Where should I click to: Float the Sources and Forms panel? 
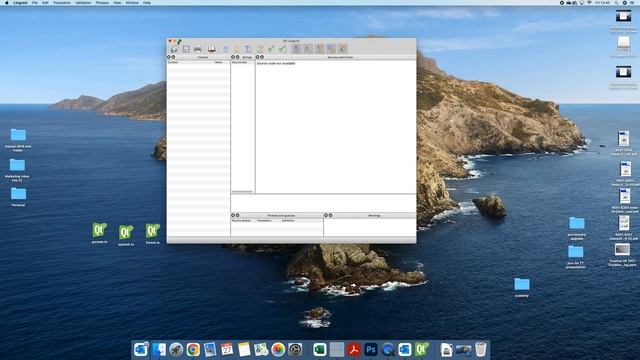262,57
